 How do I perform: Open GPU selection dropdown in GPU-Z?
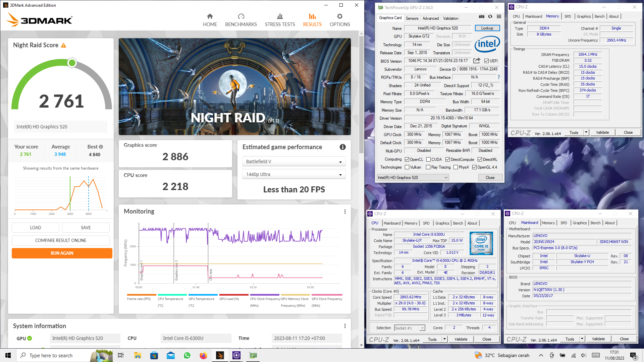pos(413,178)
